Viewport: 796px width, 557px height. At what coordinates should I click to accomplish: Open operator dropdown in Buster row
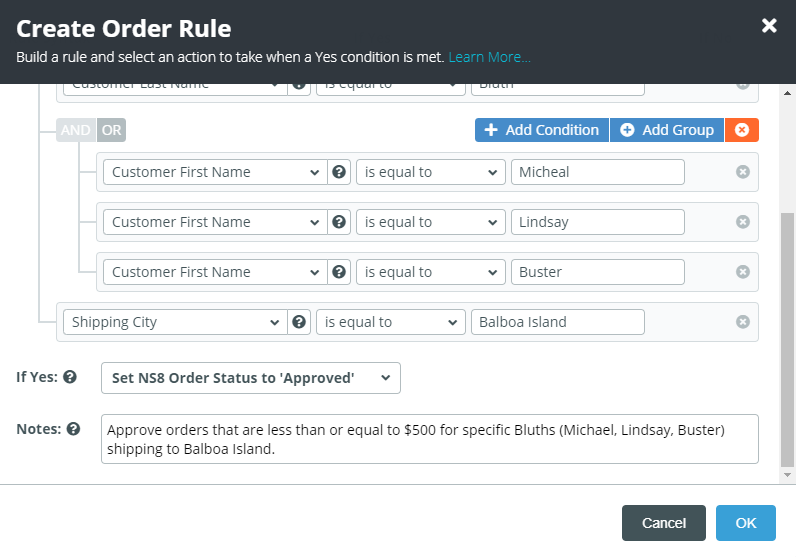pyautogui.click(x=430, y=272)
